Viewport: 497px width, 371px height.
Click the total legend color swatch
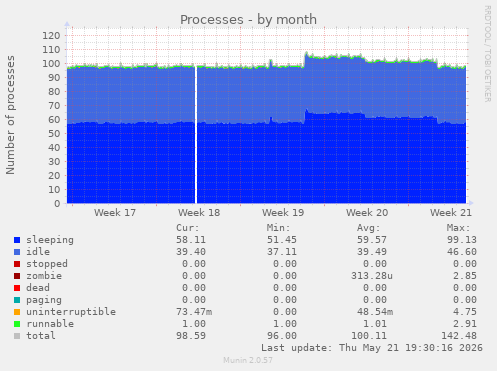(17, 336)
